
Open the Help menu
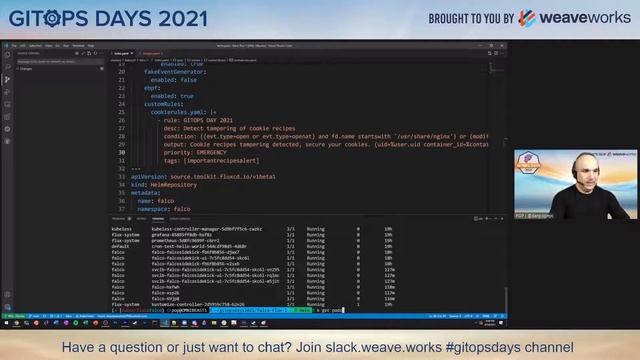point(91,46)
